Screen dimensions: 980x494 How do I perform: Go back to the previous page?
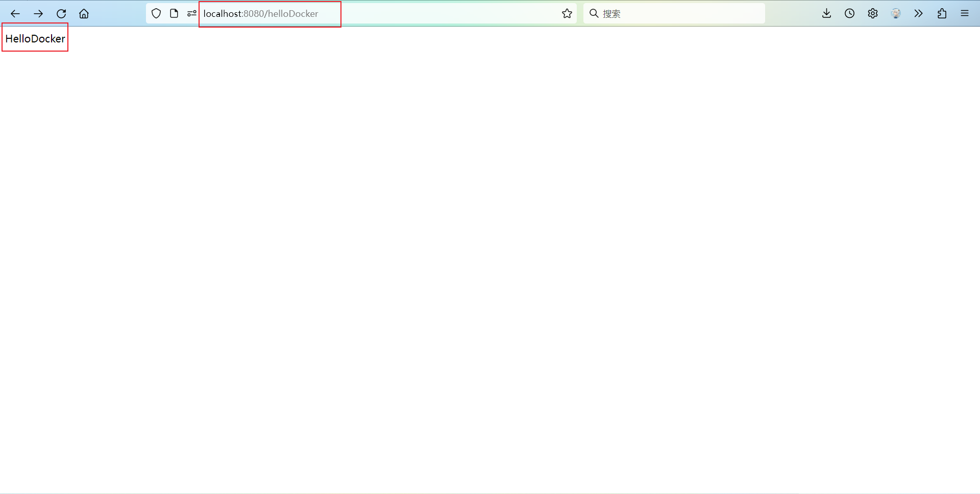[x=15, y=14]
